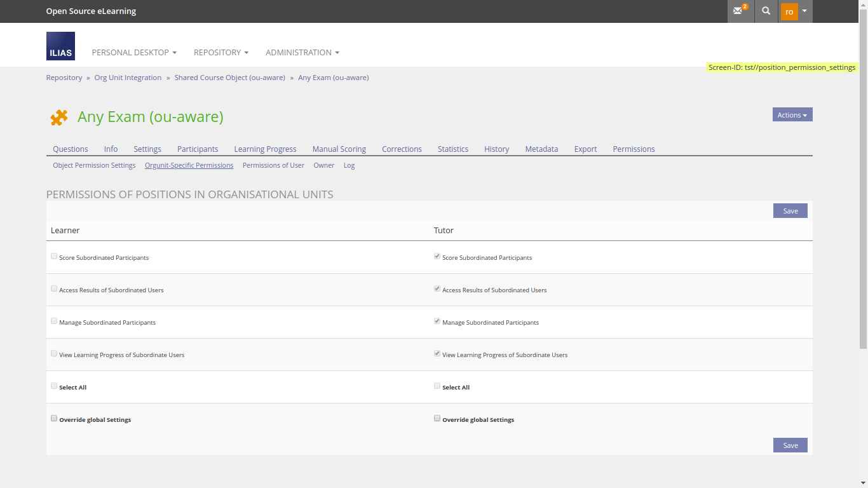Open Org Unit Integration breadcrumb link
The height and width of the screenshot is (488, 868).
tap(128, 78)
